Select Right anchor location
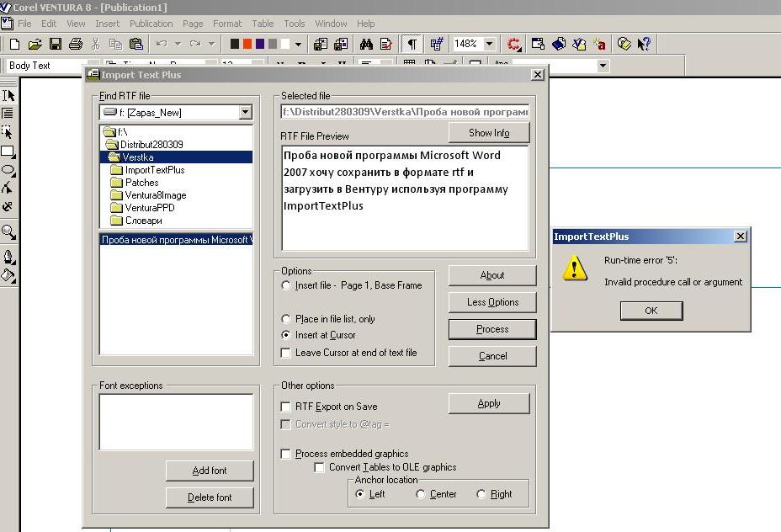This screenshot has width=781, height=532. (481, 494)
